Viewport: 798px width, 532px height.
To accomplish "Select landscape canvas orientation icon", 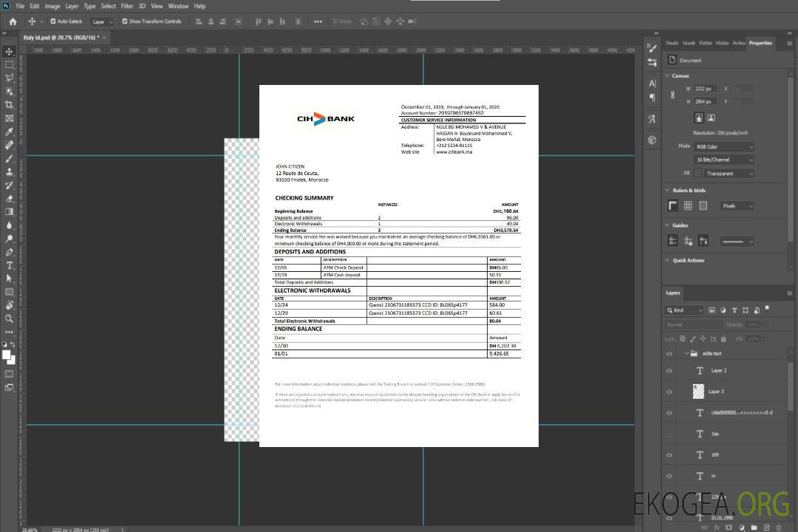I will pyautogui.click(x=711, y=117).
